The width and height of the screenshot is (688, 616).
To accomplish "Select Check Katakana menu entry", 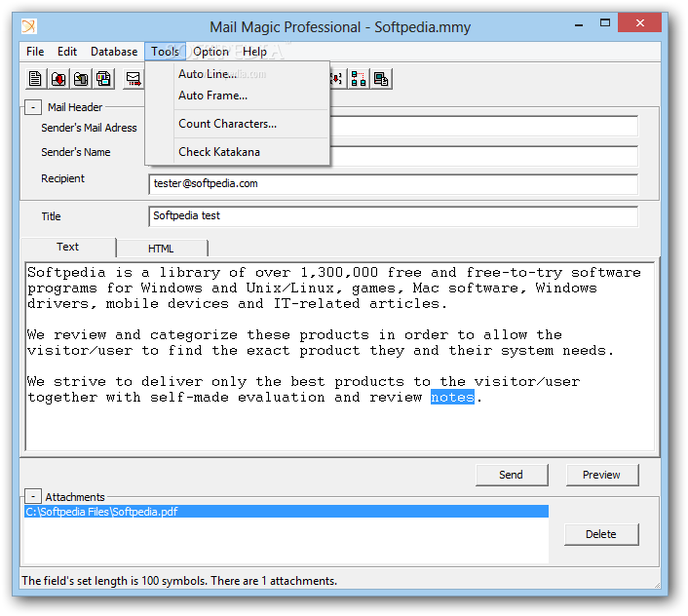I will [x=238, y=152].
